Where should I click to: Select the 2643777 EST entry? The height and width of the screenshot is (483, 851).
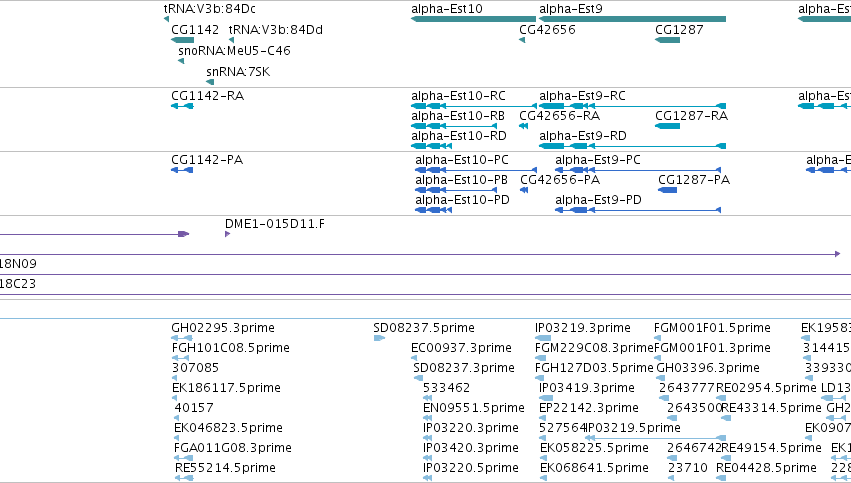coord(687,388)
